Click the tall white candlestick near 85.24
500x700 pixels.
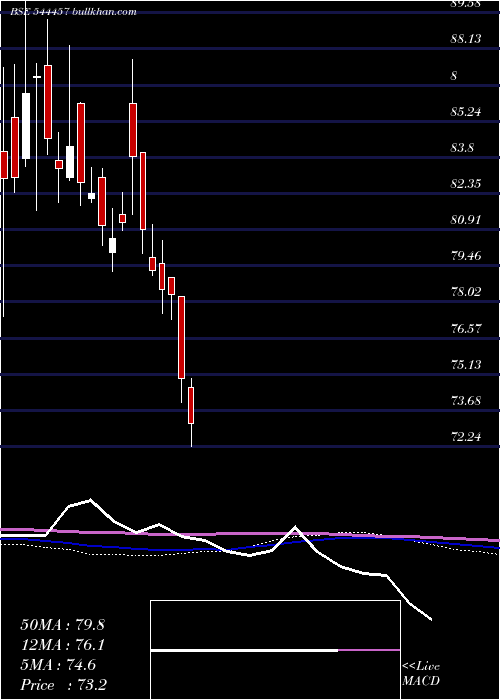(x=26, y=126)
